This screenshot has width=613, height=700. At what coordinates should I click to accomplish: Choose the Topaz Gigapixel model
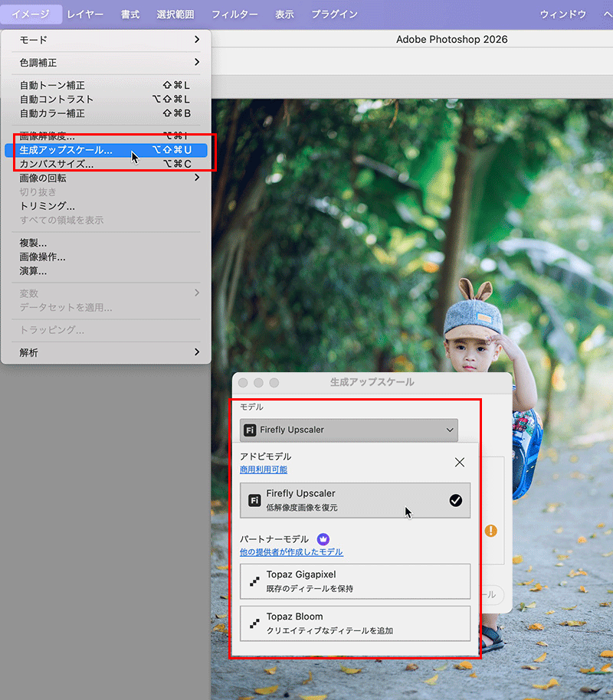354,581
